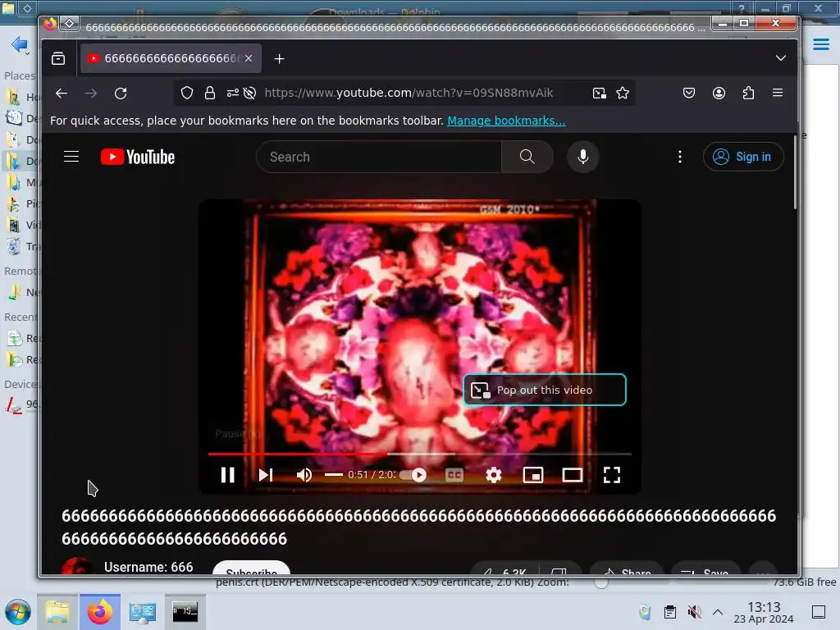Open Firefox View pinned tab

58,58
